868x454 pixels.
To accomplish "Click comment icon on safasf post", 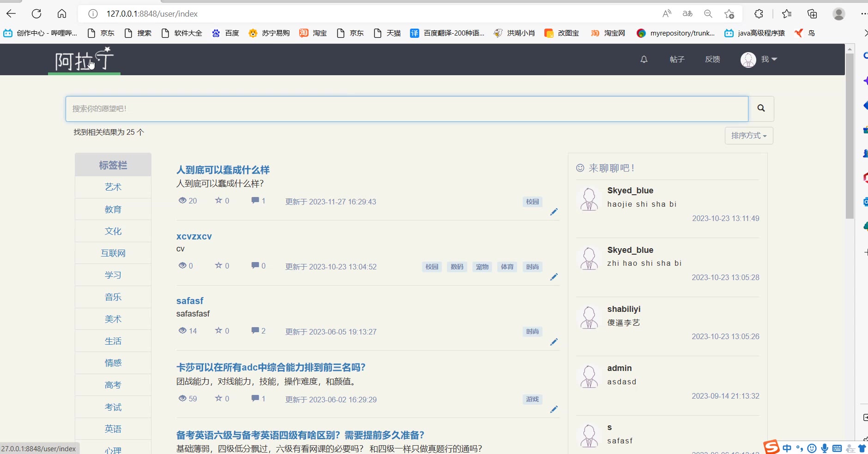I will point(255,330).
